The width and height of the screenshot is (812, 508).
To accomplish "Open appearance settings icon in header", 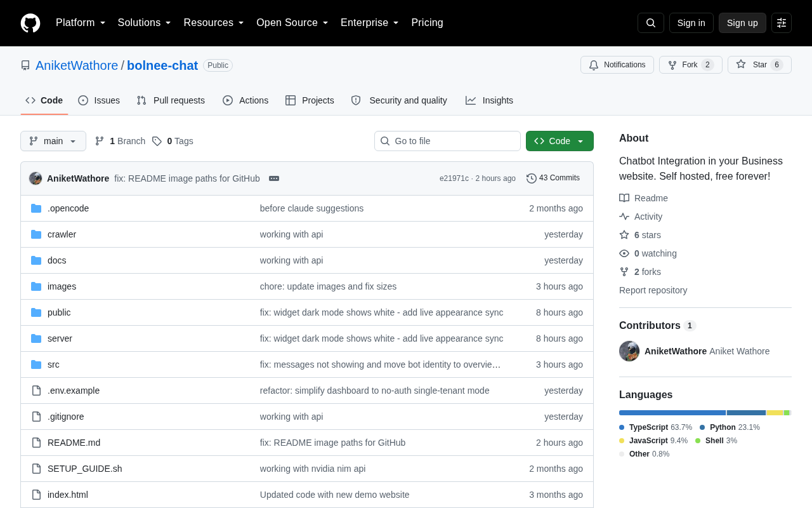I will coord(782,23).
